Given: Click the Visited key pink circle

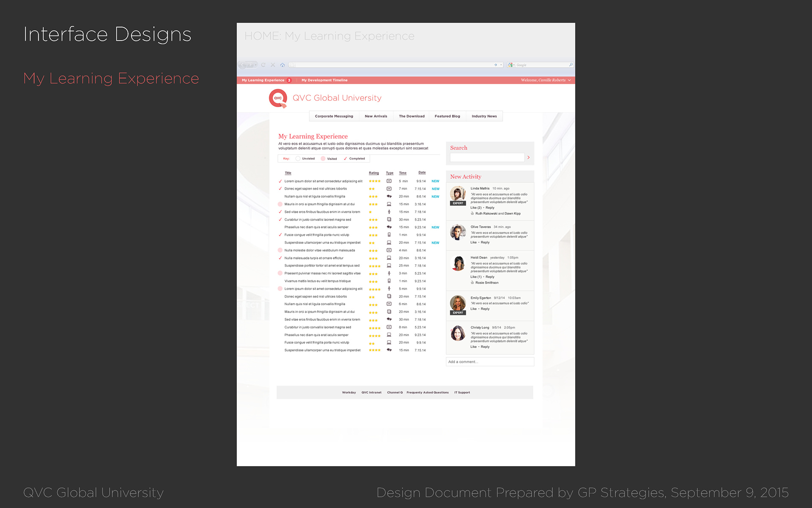Looking at the screenshot, I should pos(323,159).
